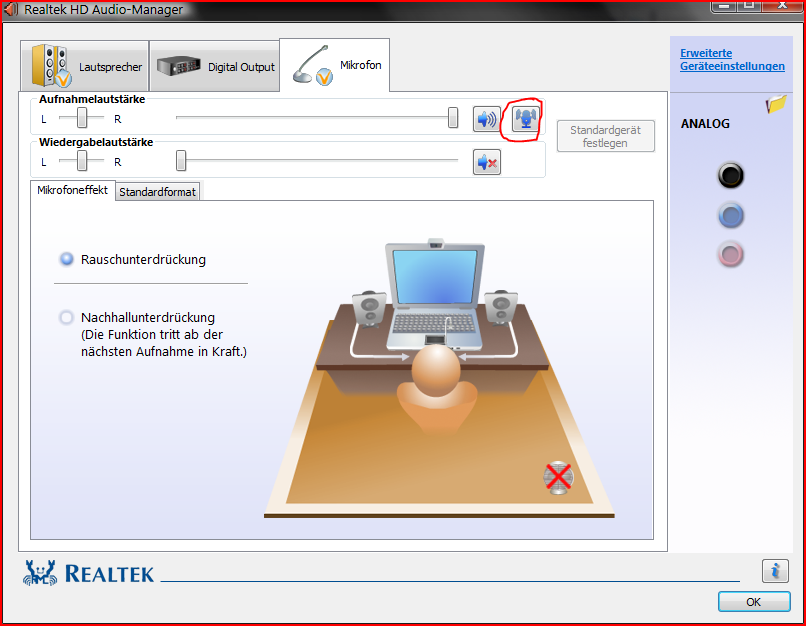Click the Wiedergabelautstärke main volume slider

tap(317, 160)
